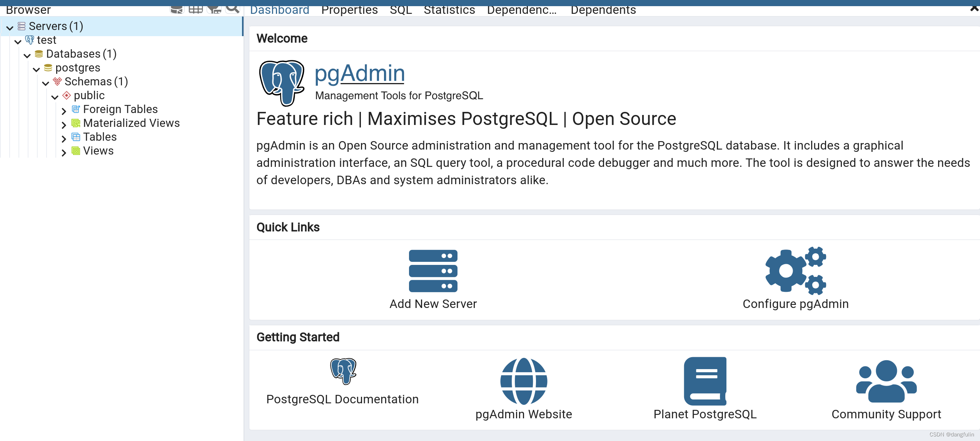Open the Query Tool from the Browser toolbar
Screen dimensions: 980x441
[177, 10]
